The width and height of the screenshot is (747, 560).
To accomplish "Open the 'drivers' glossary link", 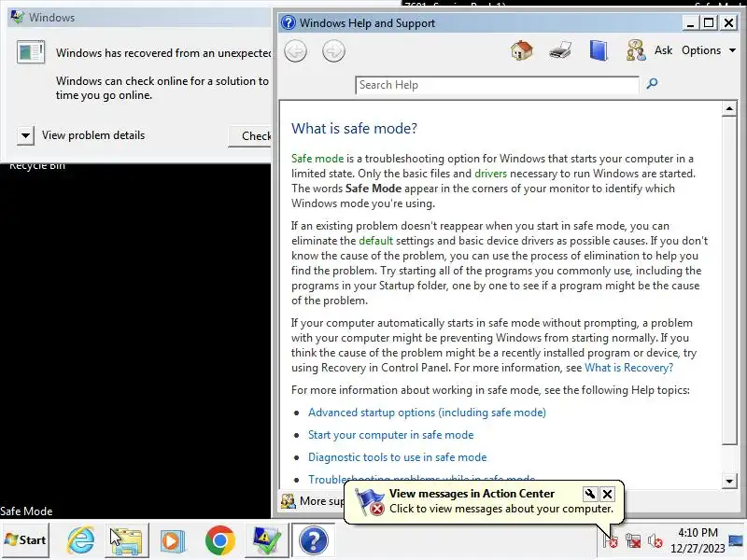I will click(490, 174).
